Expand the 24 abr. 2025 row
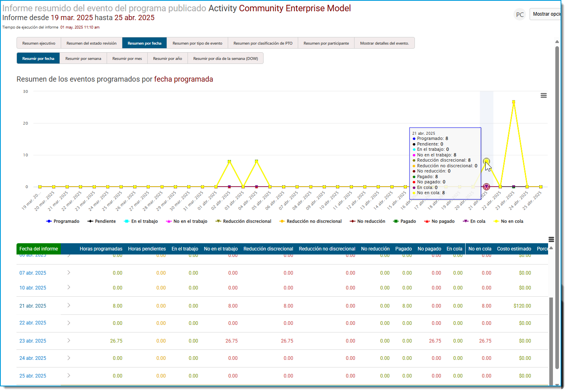This screenshot has height=392, width=567. click(69, 358)
